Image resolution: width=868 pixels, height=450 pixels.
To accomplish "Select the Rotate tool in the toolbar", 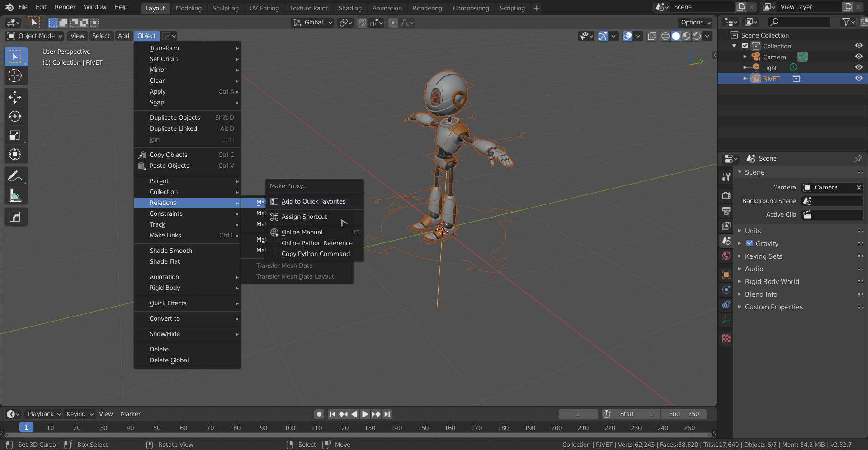I will pyautogui.click(x=15, y=116).
